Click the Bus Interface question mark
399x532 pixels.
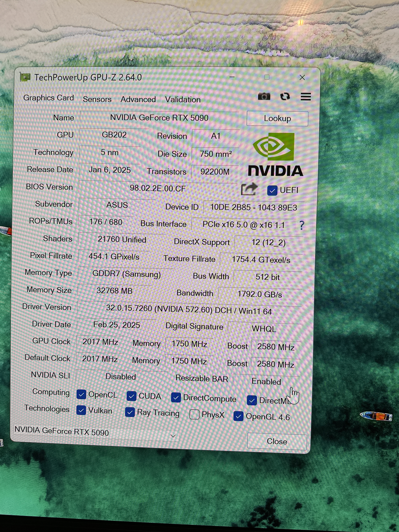click(x=302, y=225)
